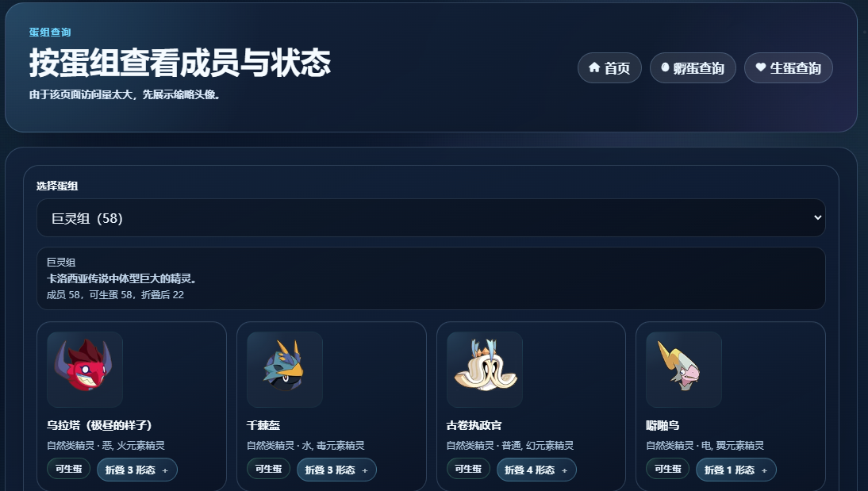Viewport: 868px width, 491px height.
Task: Expand 折叠 3 形态 for 千棘盔
Action: 336,470
